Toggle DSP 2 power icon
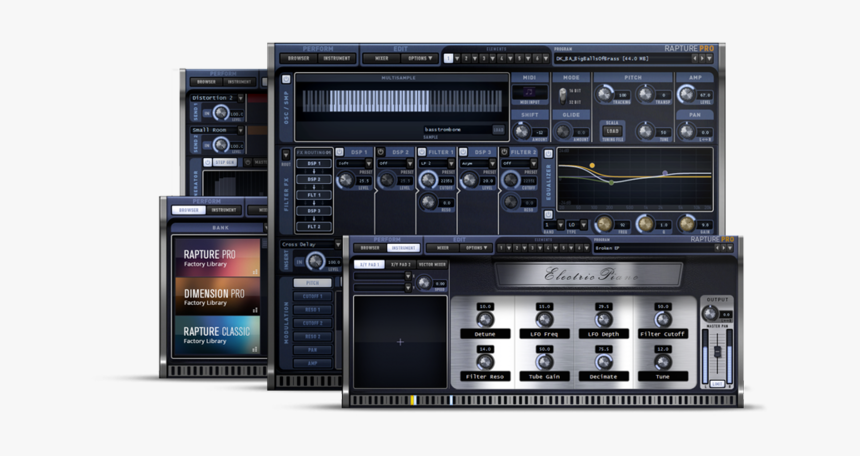 380,152
